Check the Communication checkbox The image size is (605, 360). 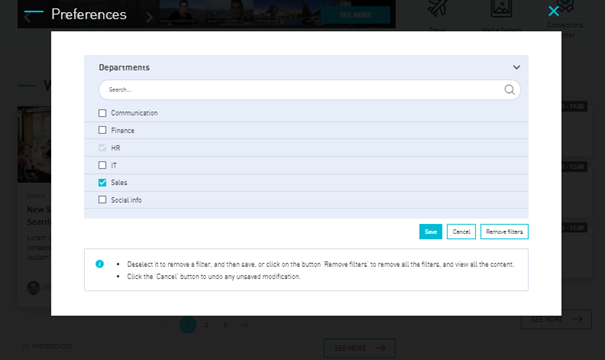102,113
